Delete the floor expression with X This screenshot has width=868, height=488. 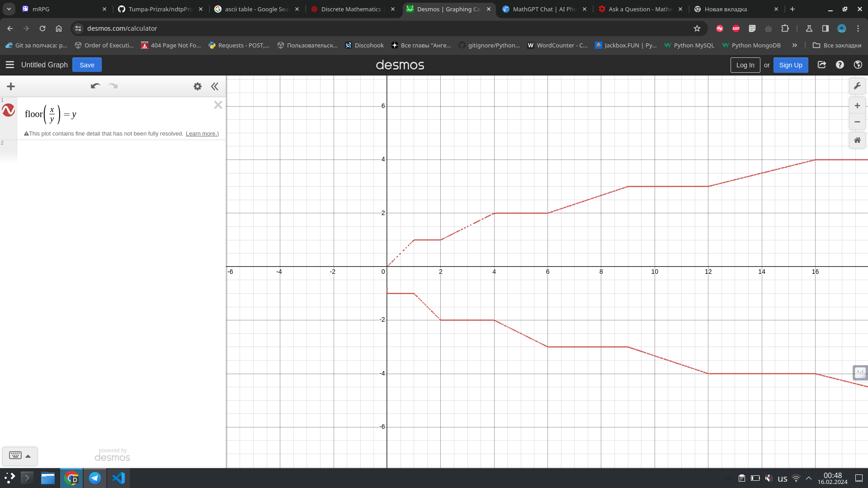218,105
